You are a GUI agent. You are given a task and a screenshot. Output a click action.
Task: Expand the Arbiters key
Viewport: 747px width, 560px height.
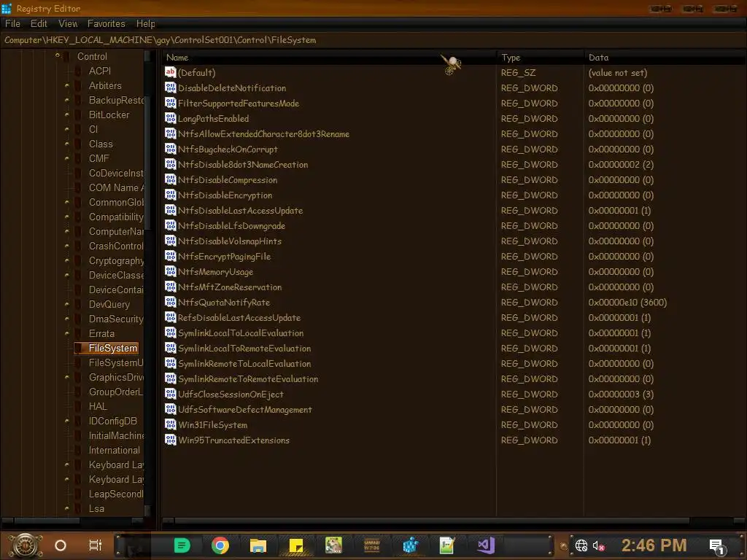coord(66,86)
